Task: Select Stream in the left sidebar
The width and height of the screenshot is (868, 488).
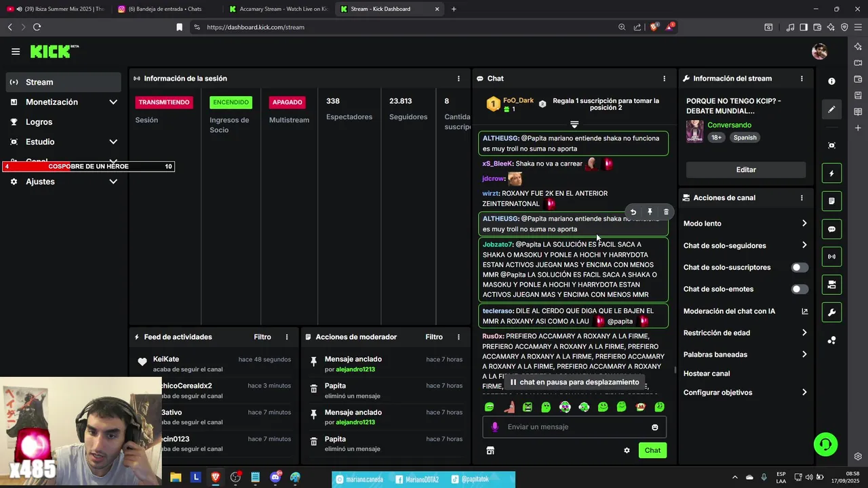Action: pos(64,82)
